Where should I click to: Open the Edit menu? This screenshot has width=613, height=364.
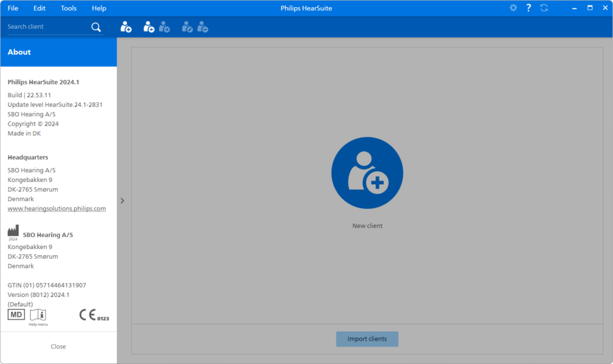pos(39,8)
